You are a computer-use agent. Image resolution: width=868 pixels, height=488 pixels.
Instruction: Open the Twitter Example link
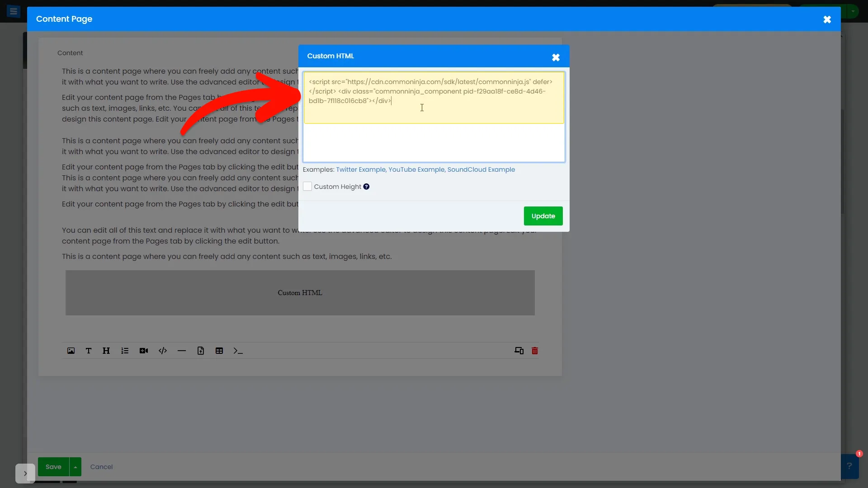tap(361, 169)
